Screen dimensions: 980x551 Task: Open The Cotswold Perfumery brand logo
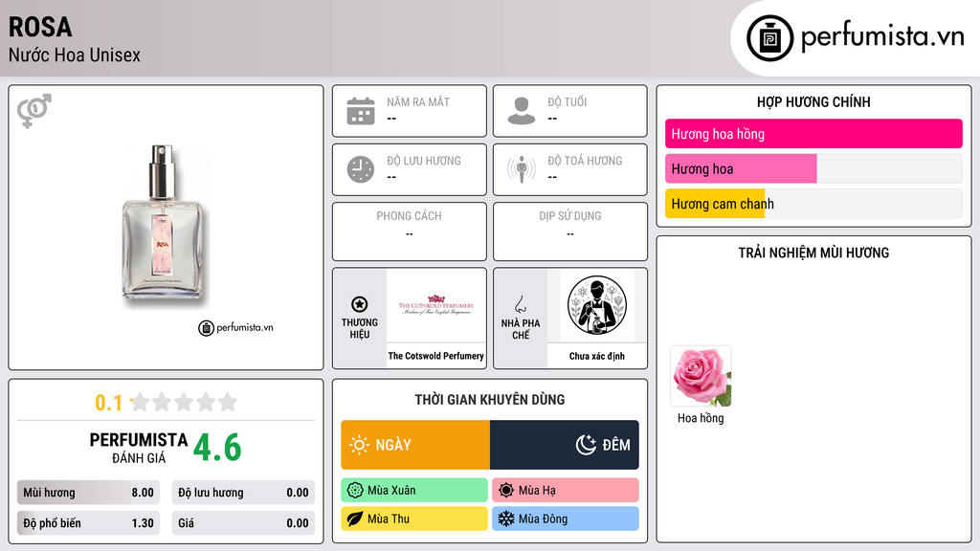[436, 305]
